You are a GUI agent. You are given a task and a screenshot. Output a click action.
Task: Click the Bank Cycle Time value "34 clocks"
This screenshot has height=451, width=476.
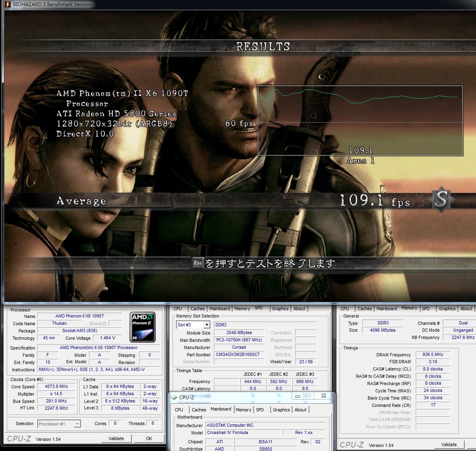point(433,398)
